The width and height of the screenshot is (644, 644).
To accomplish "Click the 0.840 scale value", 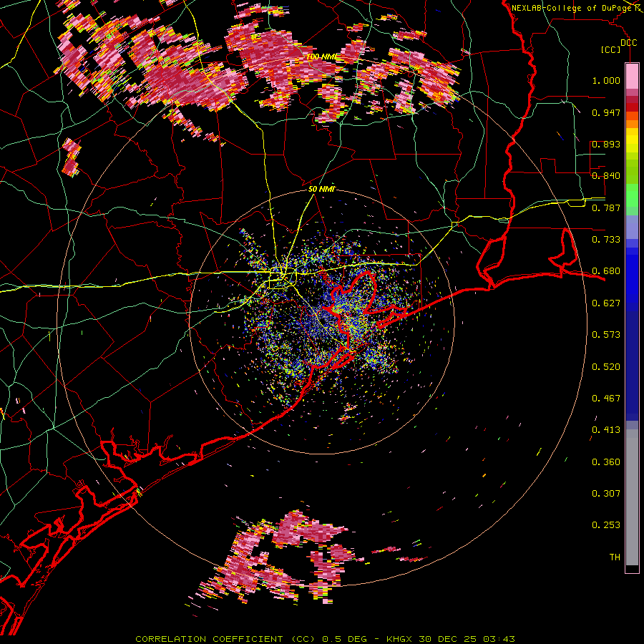I will pos(606,176).
